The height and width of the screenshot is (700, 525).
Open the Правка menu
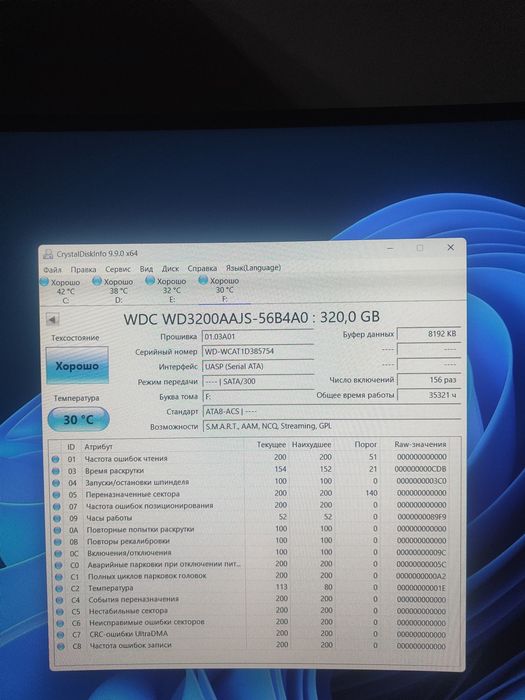tap(83, 269)
